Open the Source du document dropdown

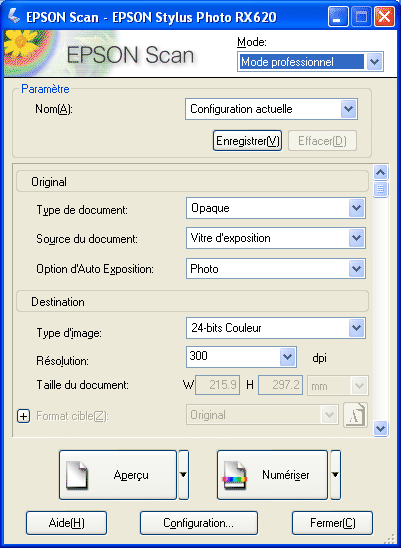click(x=276, y=238)
